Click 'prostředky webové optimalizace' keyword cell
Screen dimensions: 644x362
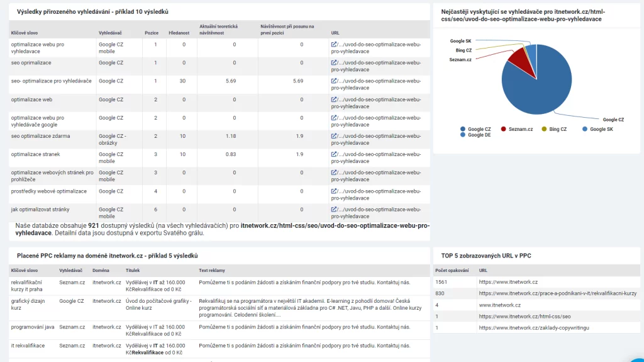coord(49,191)
